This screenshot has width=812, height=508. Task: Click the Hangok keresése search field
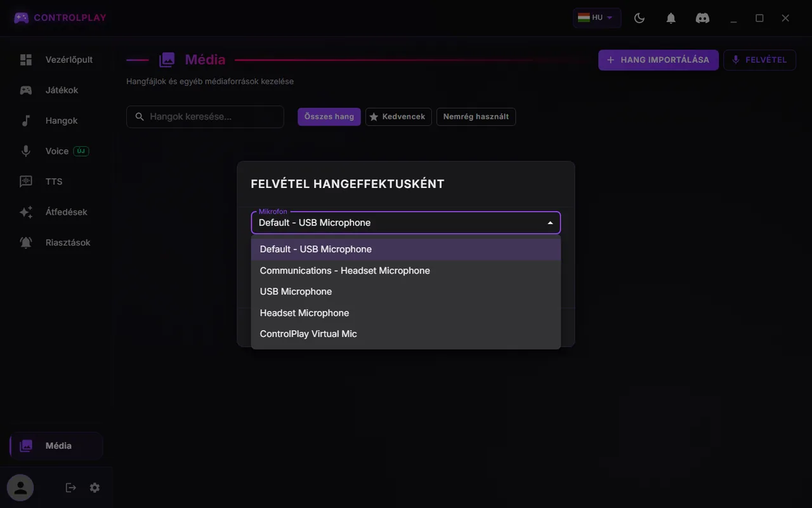click(205, 117)
